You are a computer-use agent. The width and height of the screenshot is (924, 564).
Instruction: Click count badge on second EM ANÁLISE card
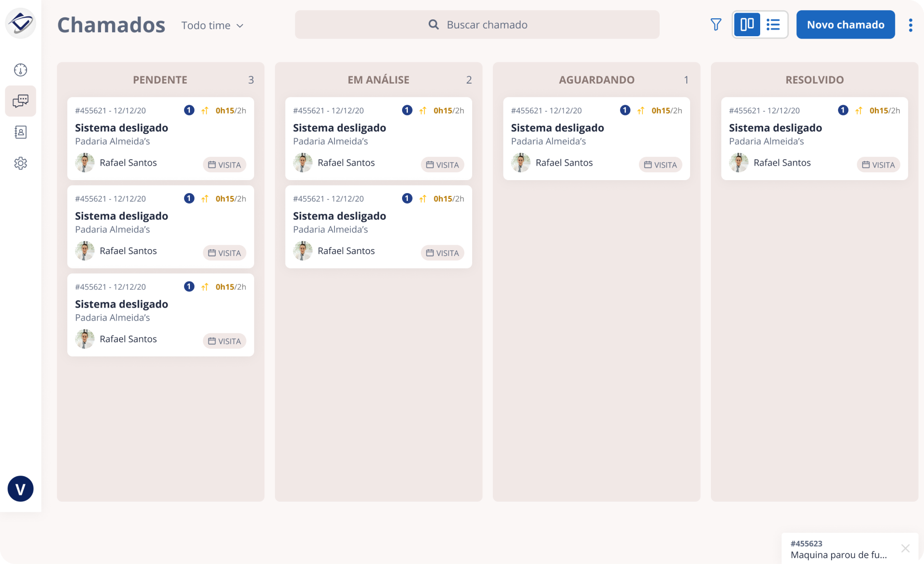coord(407,198)
